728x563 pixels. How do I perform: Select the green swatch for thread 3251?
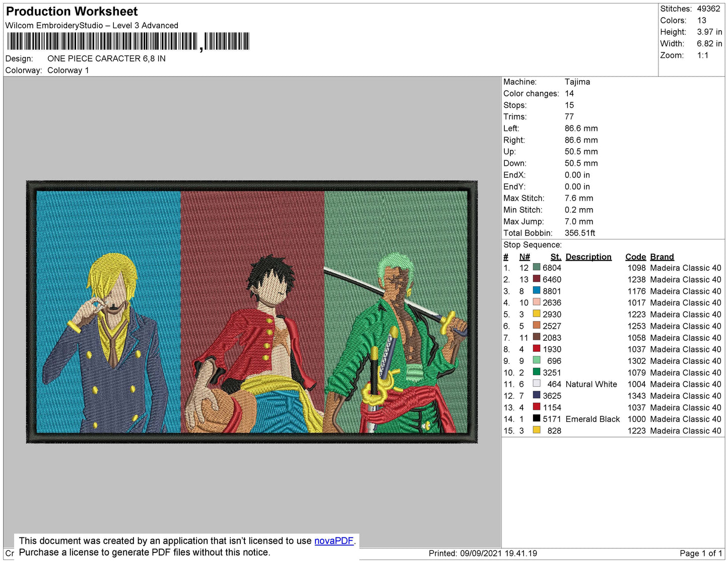[x=537, y=372]
